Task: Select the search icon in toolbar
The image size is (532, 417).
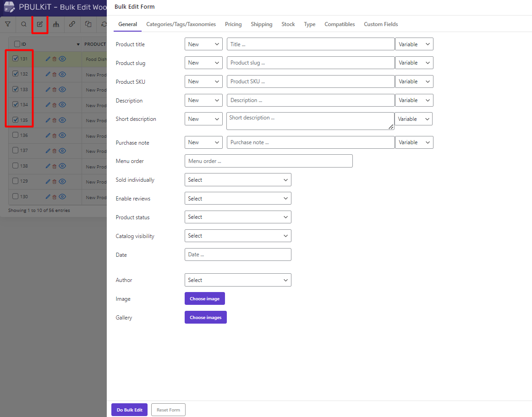Action: [x=24, y=24]
